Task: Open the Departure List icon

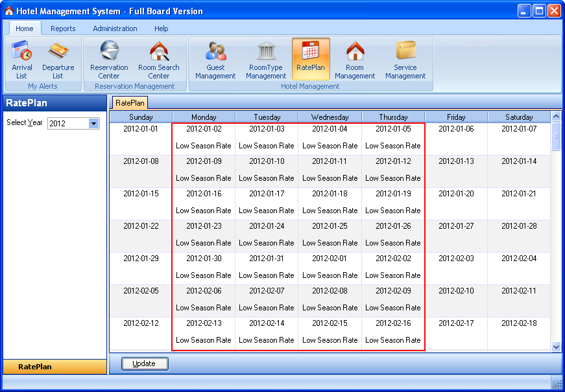Action: [58, 59]
